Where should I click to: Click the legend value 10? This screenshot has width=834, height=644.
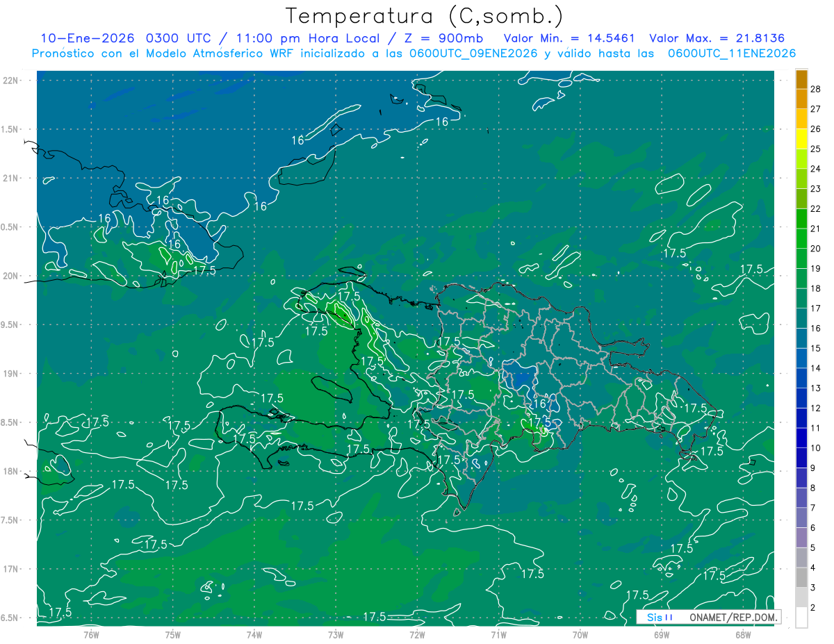point(816,448)
